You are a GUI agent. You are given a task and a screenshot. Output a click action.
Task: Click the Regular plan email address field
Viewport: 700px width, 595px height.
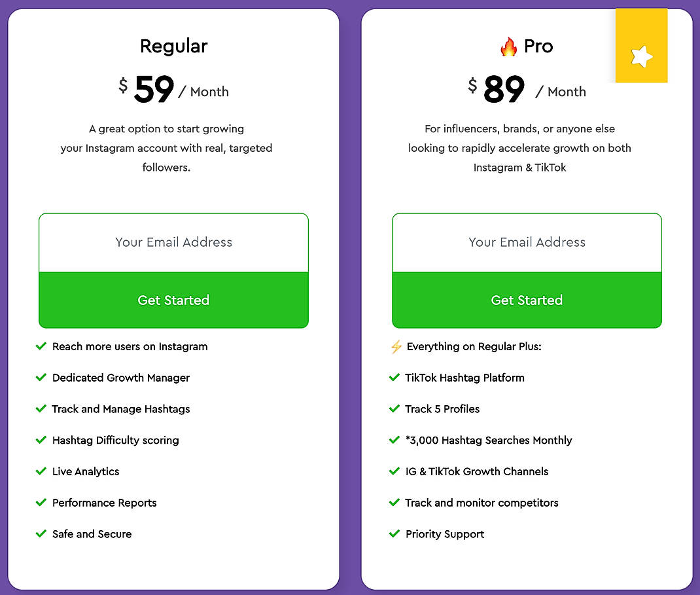(x=173, y=242)
